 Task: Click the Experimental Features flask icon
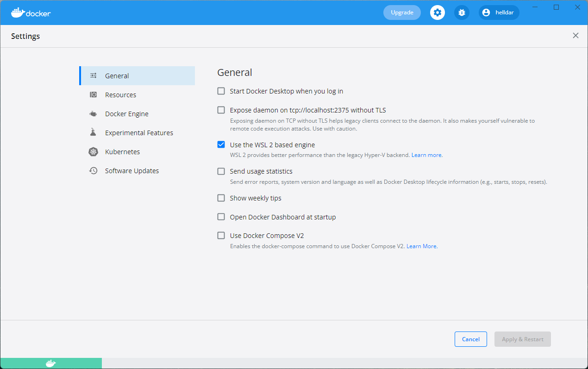(93, 132)
